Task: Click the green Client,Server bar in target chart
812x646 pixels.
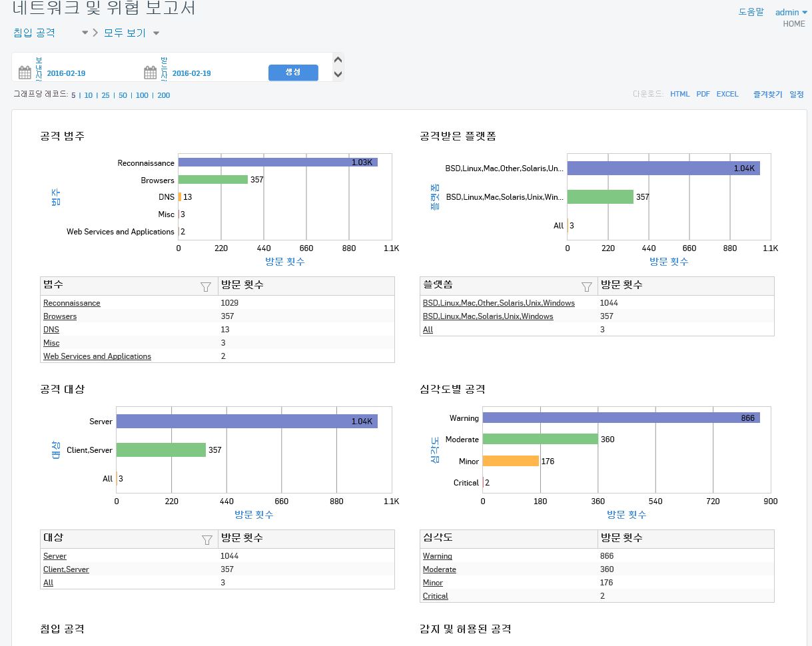Action: [x=161, y=450]
